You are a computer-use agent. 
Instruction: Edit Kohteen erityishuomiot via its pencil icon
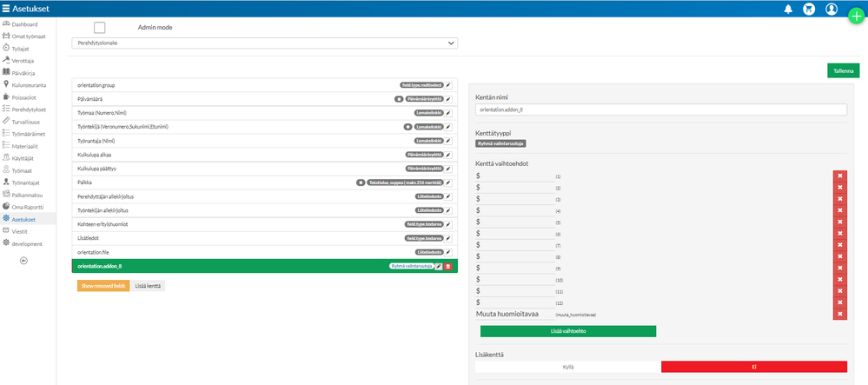tap(448, 224)
